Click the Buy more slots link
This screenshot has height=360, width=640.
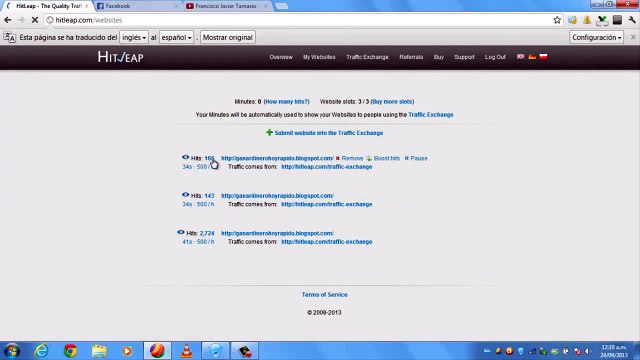(x=392, y=102)
